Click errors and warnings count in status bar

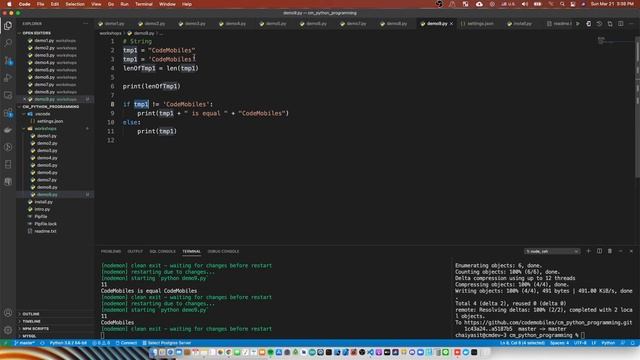click(x=101, y=343)
